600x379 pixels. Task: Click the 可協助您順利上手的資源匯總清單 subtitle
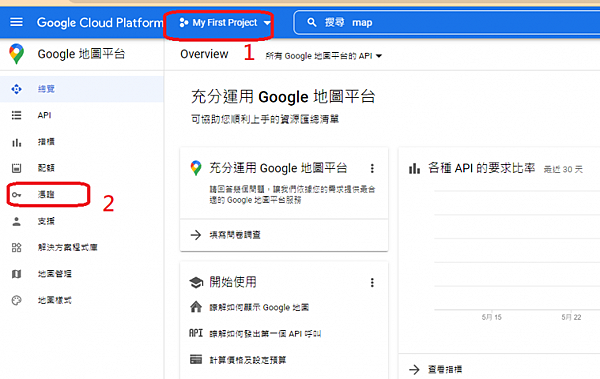265,119
